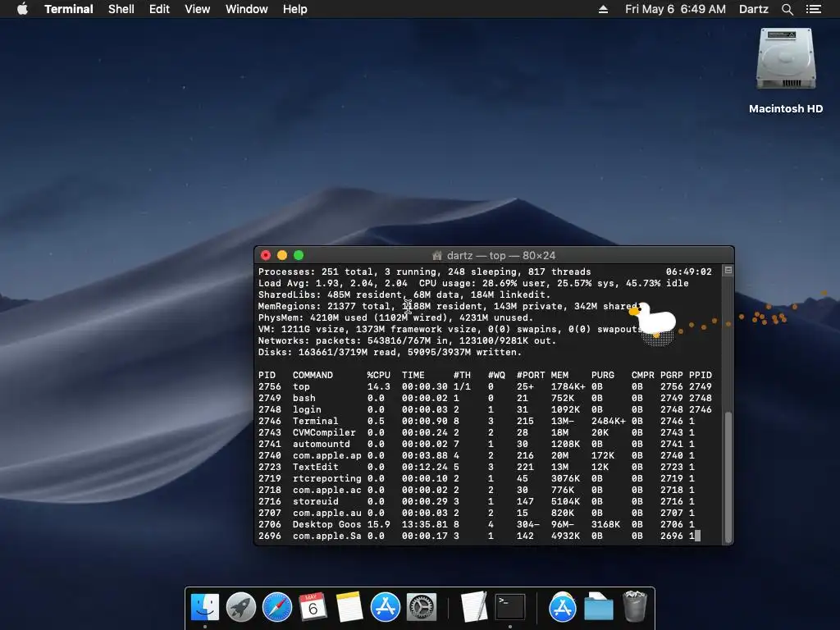Image resolution: width=840 pixels, height=630 pixels.
Task: Click the "automountd" process name
Action: (322, 444)
